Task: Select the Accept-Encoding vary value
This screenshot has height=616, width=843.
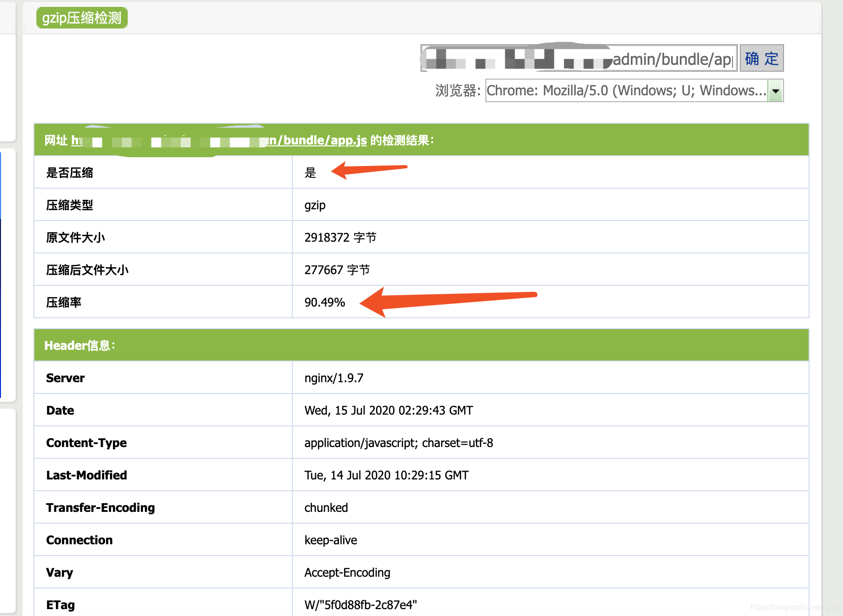Action: click(x=347, y=573)
